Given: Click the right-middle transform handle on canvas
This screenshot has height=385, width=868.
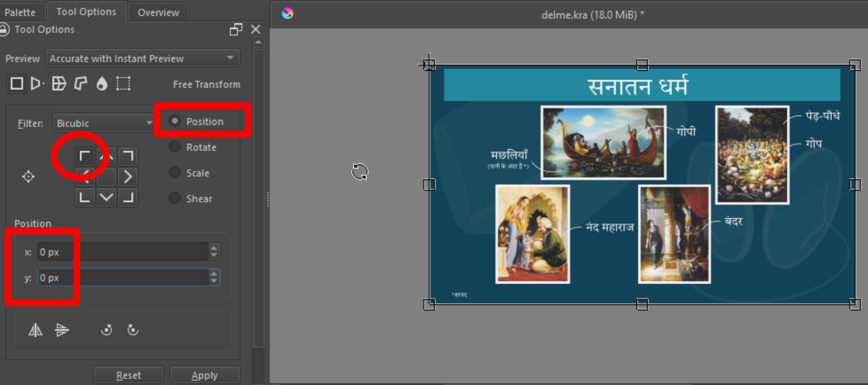Looking at the screenshot, I should (855, 184).
